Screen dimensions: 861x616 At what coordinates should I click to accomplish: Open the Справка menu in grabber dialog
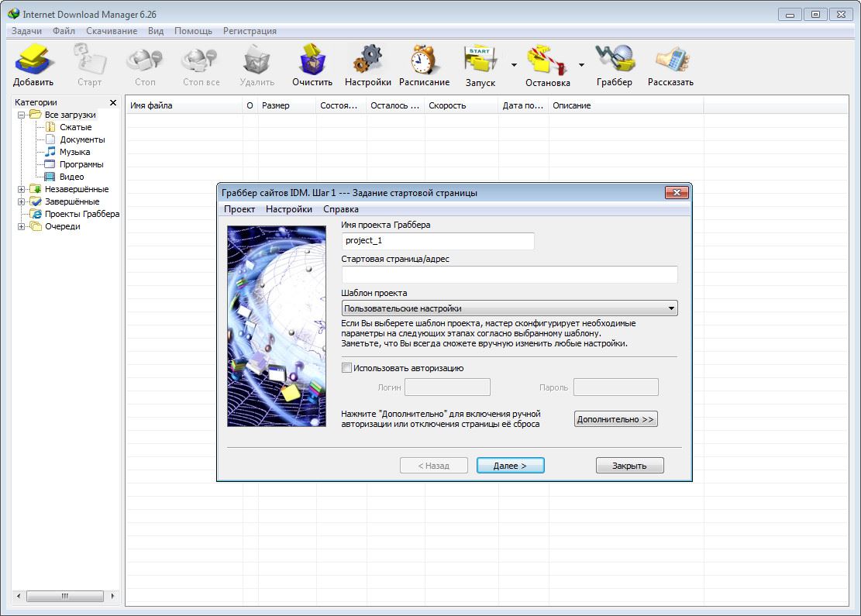tap(341, 209)
